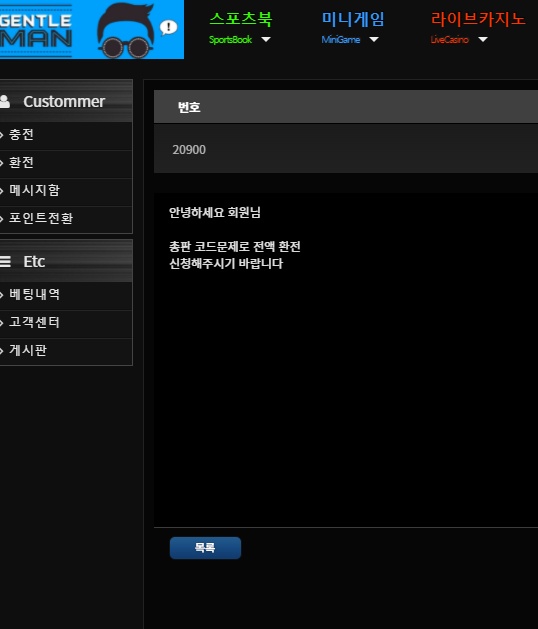
Task: Click the Etc section hamburger icon
Action: (x=5, y=262)
